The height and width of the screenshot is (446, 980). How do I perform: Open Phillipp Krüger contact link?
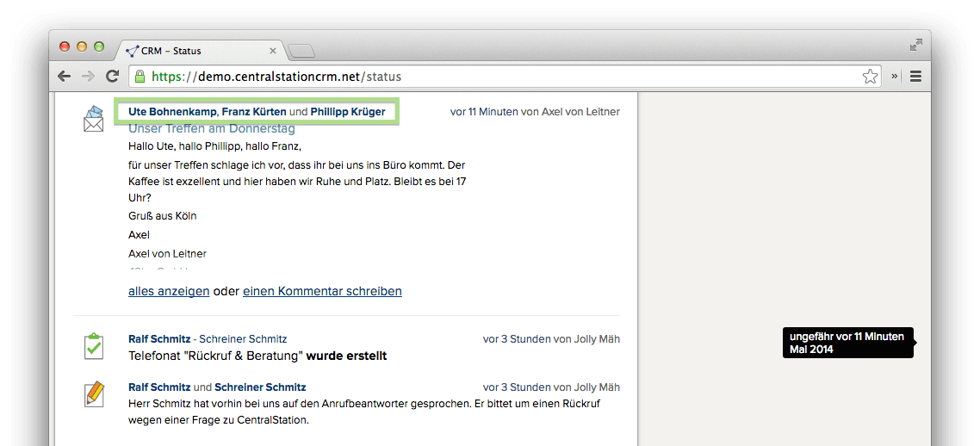click(348, 112)
